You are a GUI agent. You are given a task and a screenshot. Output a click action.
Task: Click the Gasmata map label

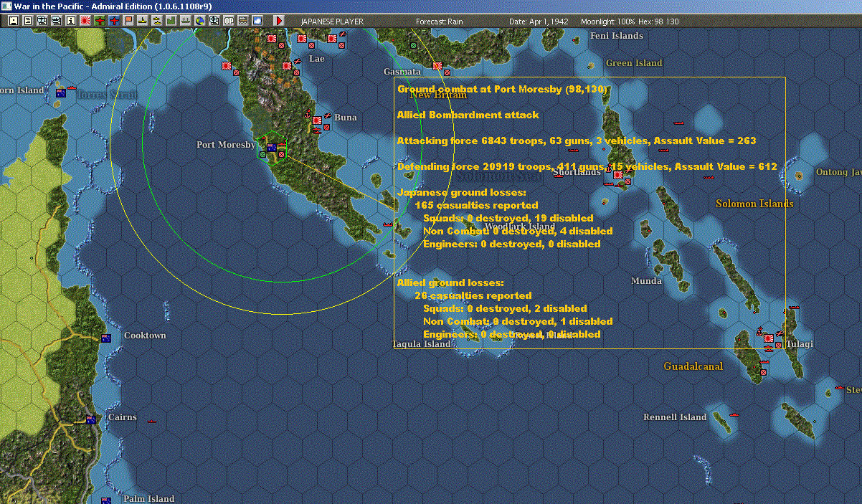tap(402, 72)
